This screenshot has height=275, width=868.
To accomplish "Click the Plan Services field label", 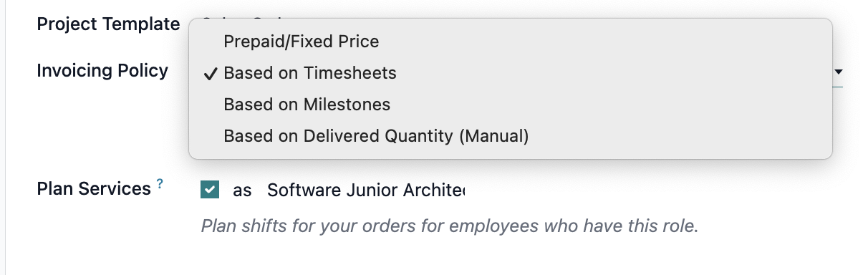I will pyautogui.click(x=94, y=189).
